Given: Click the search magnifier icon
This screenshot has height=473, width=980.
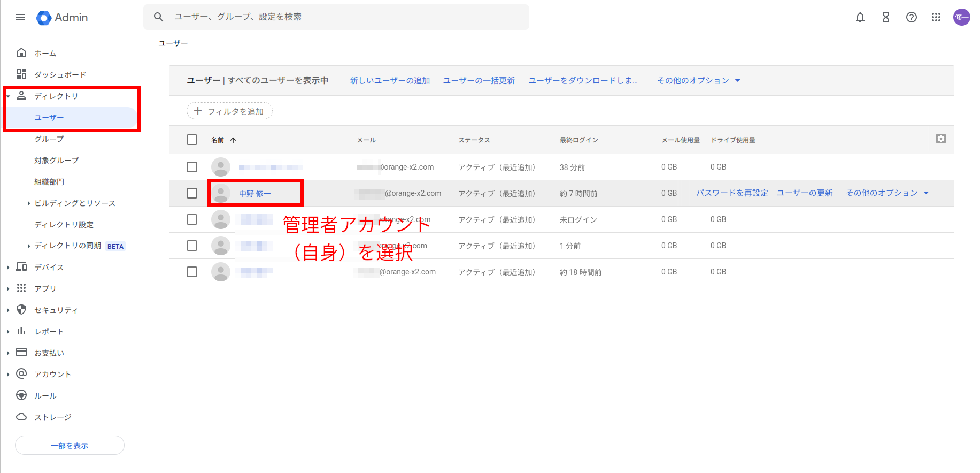Looking at the screenshot, I should [158, 17].
